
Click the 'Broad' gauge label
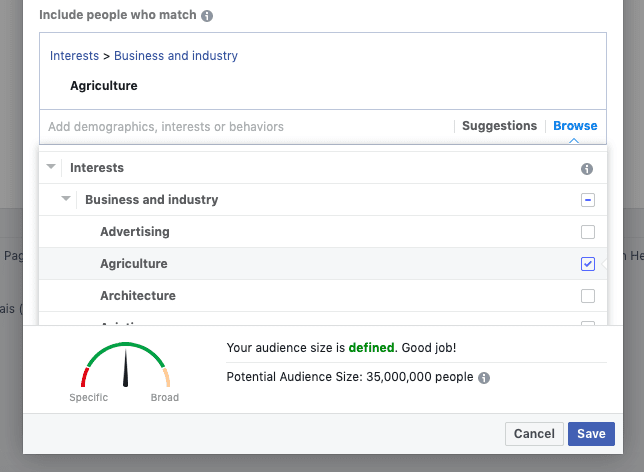[165, 397]
